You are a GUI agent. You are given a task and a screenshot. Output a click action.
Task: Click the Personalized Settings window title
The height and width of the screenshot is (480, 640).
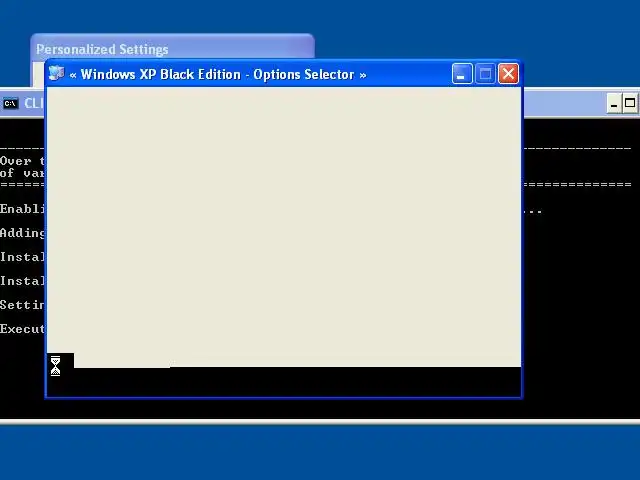coord(102,49)
